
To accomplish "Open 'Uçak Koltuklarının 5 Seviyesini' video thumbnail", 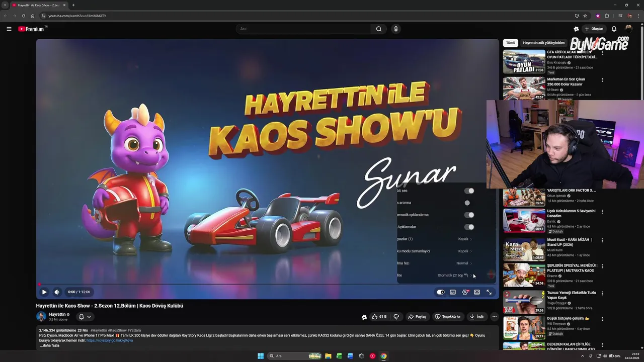I will [x=524, y=220].
